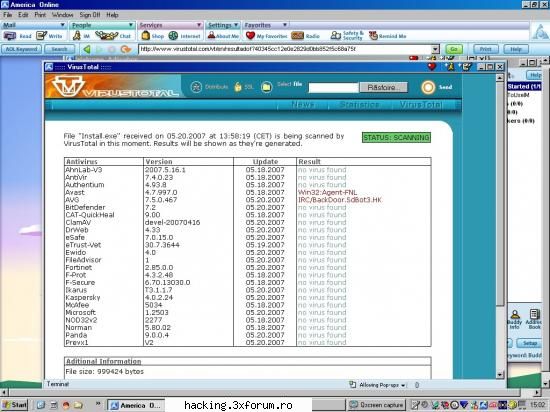Click the Răsfoire browse button
Screen dimensions: 550x412
coord(383,87)
